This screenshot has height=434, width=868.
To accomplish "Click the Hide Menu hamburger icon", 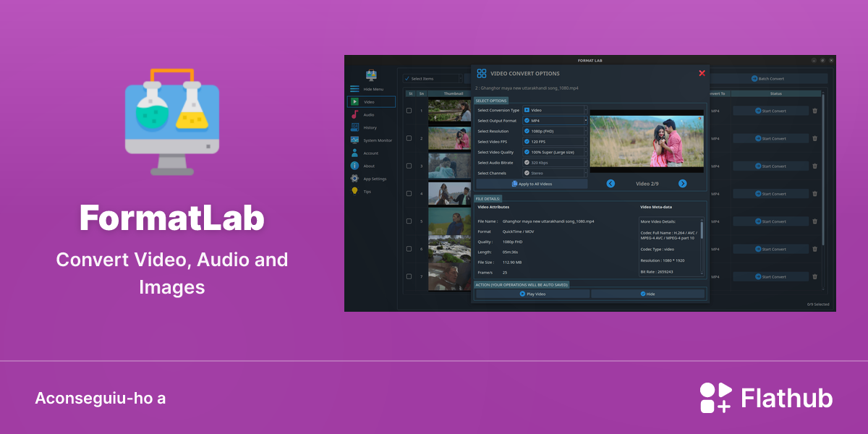I will click(354, 89).
